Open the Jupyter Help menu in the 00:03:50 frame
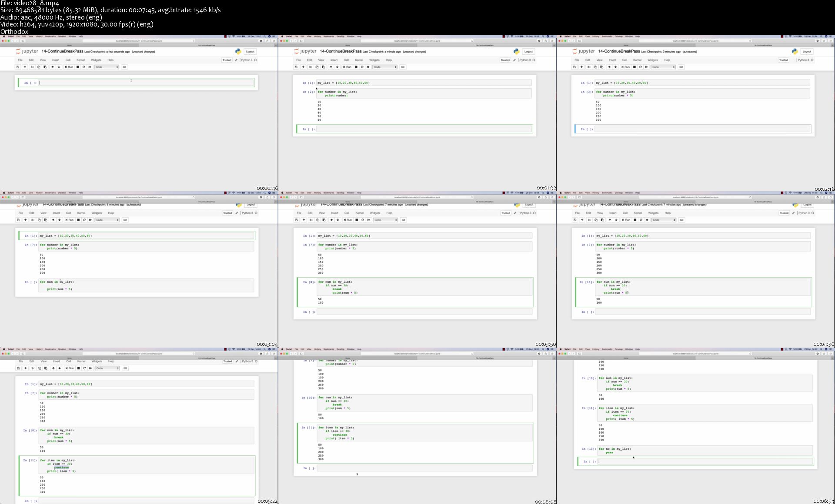Image resolution: width=835 pixels, height=504 pixels. pyautogui.click(x=389, y=213)
